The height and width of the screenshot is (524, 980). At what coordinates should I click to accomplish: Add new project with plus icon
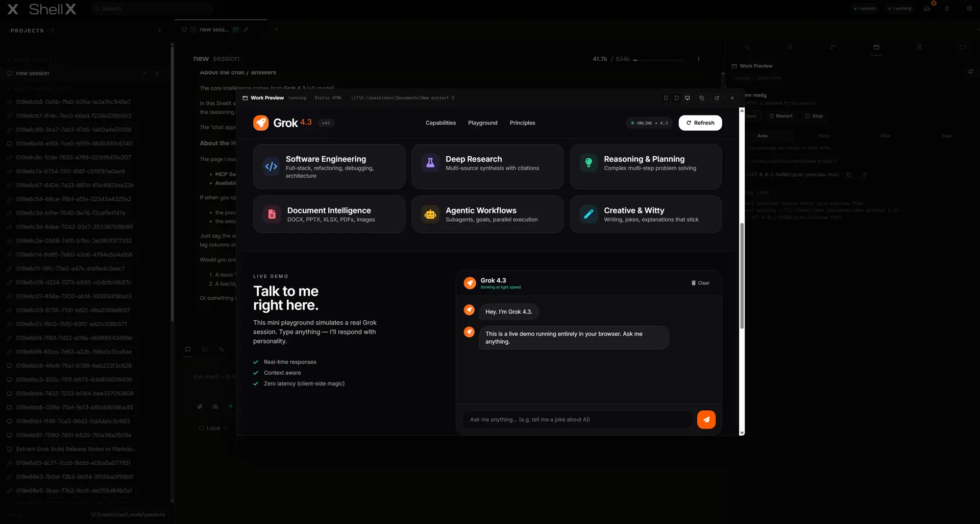pos(159,31)
